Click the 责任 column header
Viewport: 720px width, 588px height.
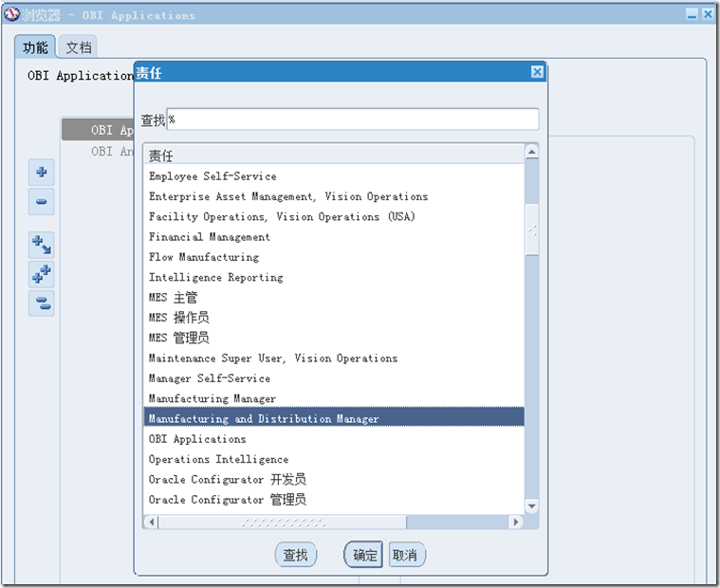tap(334, 156)
